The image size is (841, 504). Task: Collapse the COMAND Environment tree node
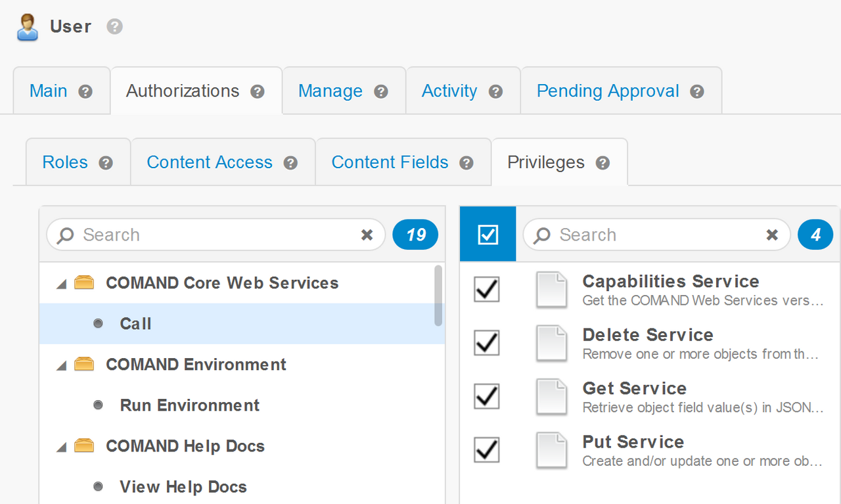click(x=62, y=365)
